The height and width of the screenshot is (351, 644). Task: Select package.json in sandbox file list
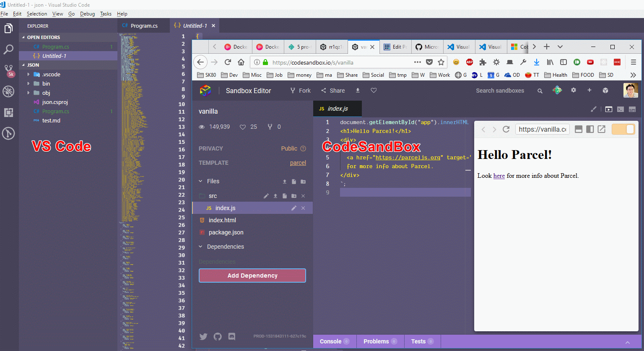tap(226, 232)
